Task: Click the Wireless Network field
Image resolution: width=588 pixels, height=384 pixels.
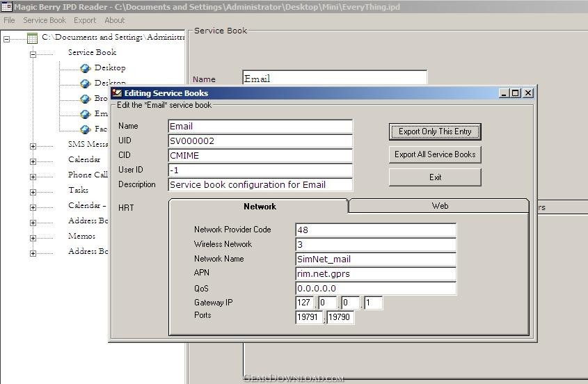Action: [x=376, y=244]
